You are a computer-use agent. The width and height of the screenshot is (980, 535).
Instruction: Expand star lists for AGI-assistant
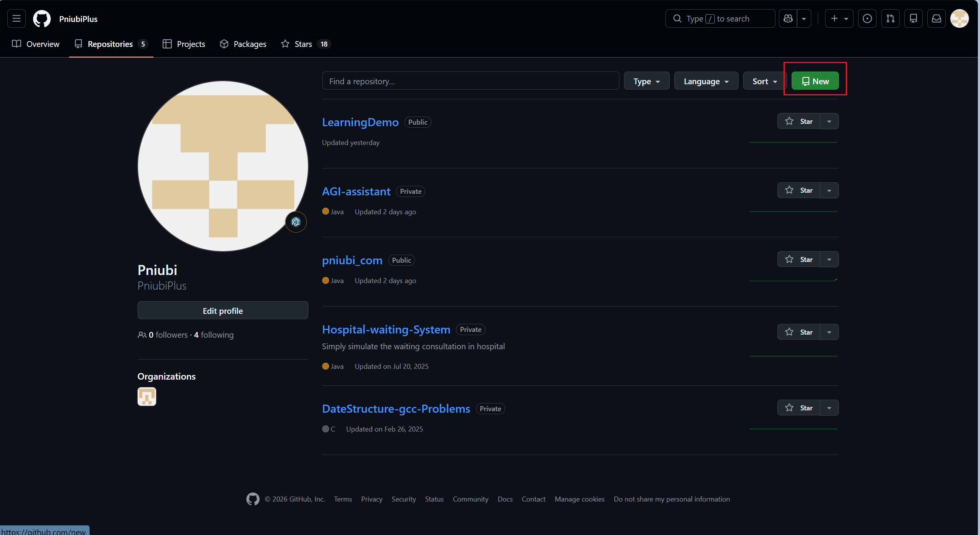pyautogui.click(x=829, y=190)
